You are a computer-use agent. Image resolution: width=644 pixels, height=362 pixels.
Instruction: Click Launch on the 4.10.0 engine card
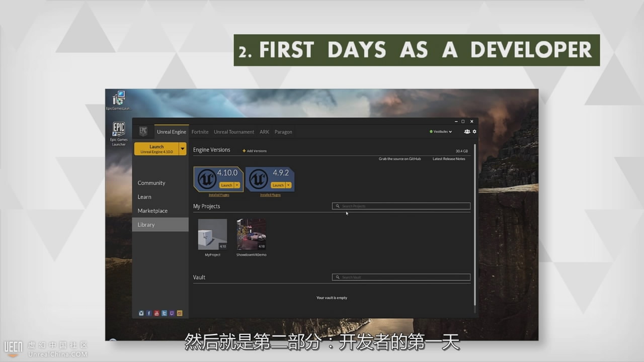(x=226, y=185)
